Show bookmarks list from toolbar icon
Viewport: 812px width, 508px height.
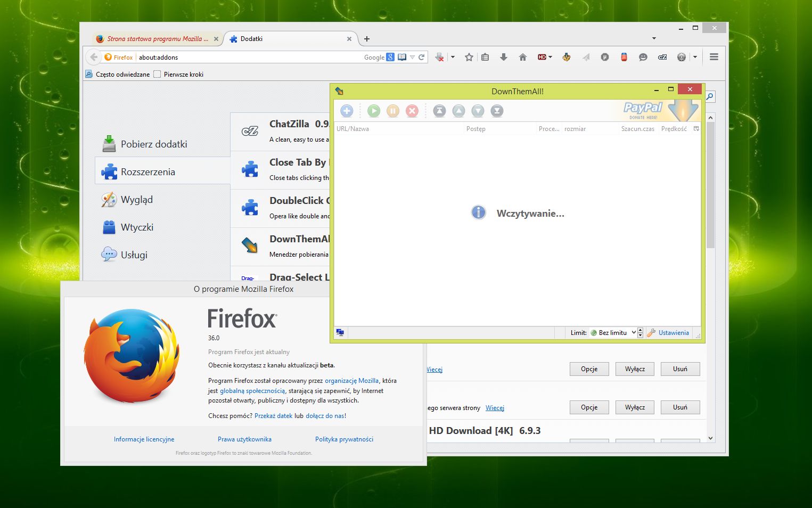pyautogui.click(x=485, y=57)
